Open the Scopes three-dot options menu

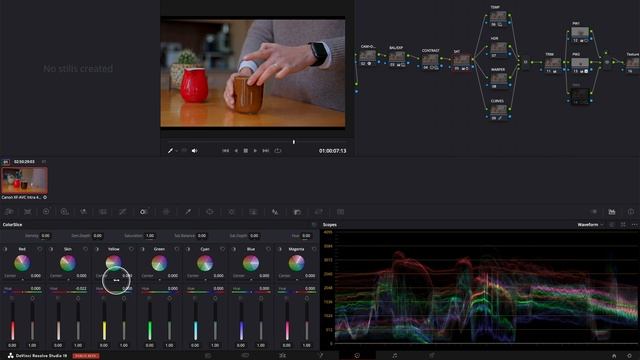(634, 224)
